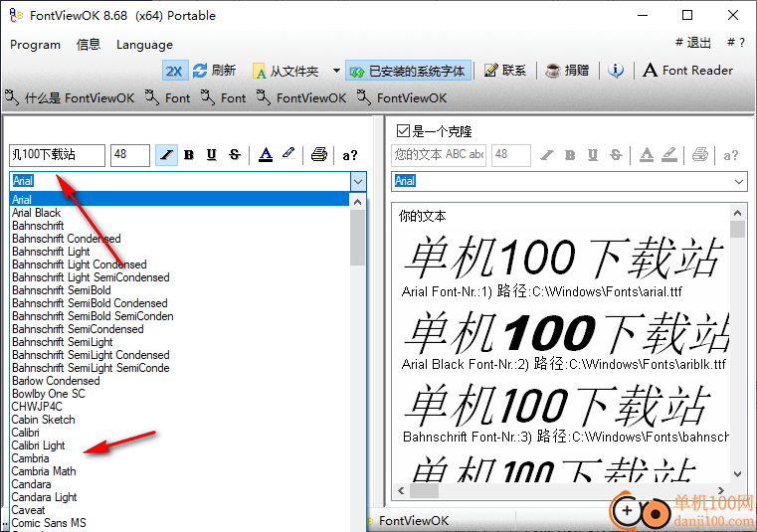Click the left panel preview text field
The image size is (757, 532).
[57, 155]
